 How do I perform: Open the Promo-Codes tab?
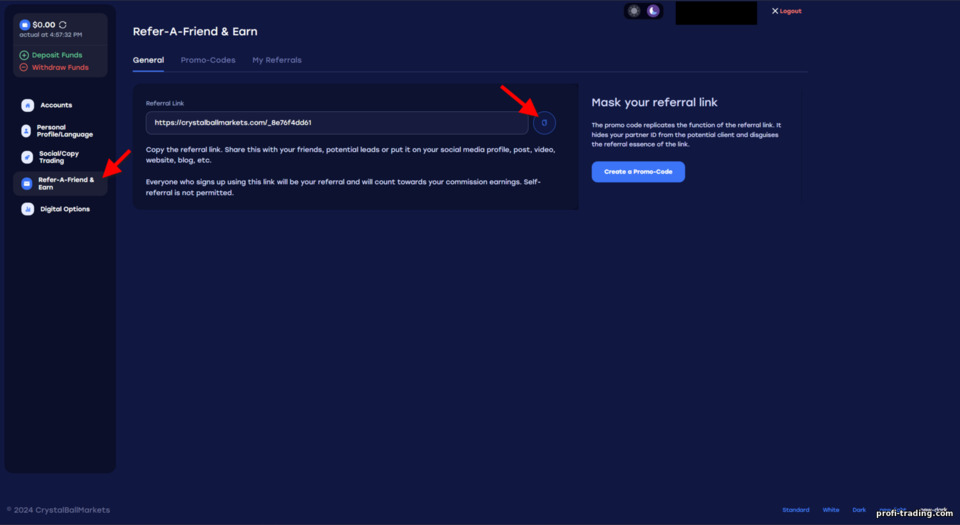(208, 60)
